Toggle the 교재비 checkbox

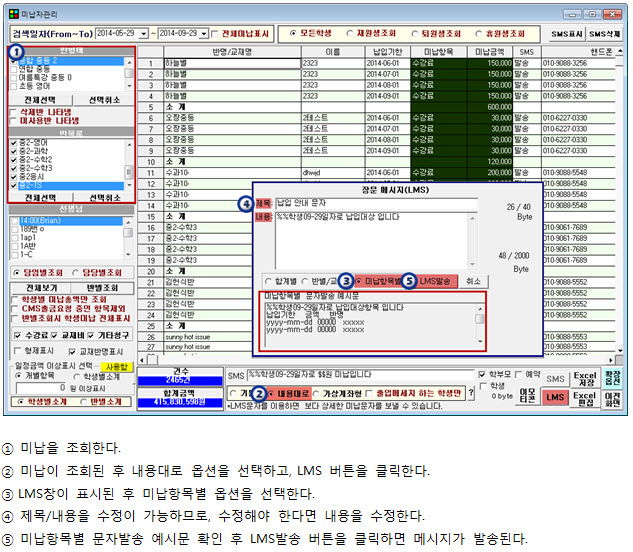tap(54, 336)
